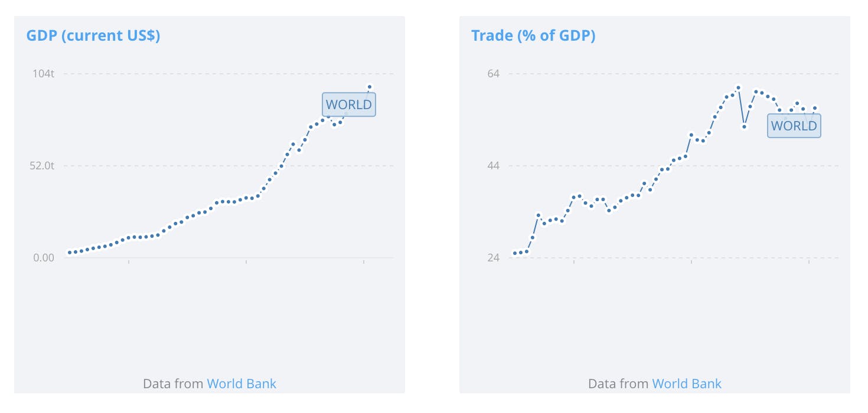Click the 0.00 y-axis label
Image resolution: width=868 pixels, height=413 pixels.
click(x=44, y=258)
